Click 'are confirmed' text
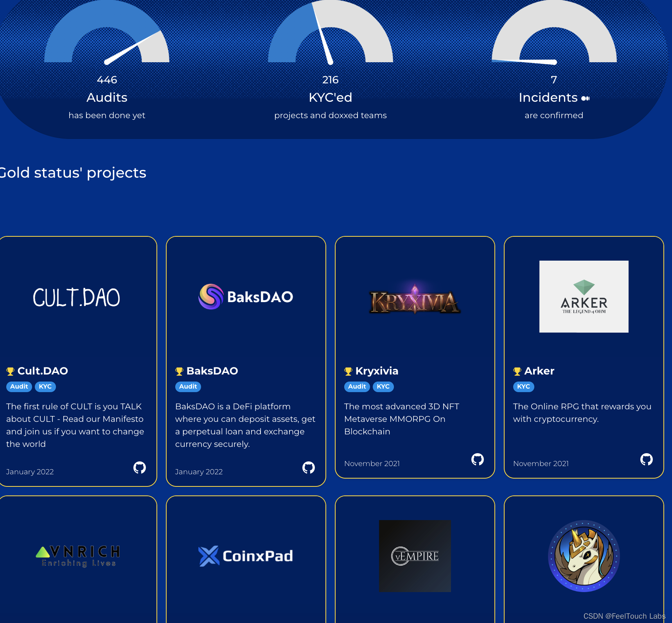This screenshot has width=672, height=623. [554, 115]
